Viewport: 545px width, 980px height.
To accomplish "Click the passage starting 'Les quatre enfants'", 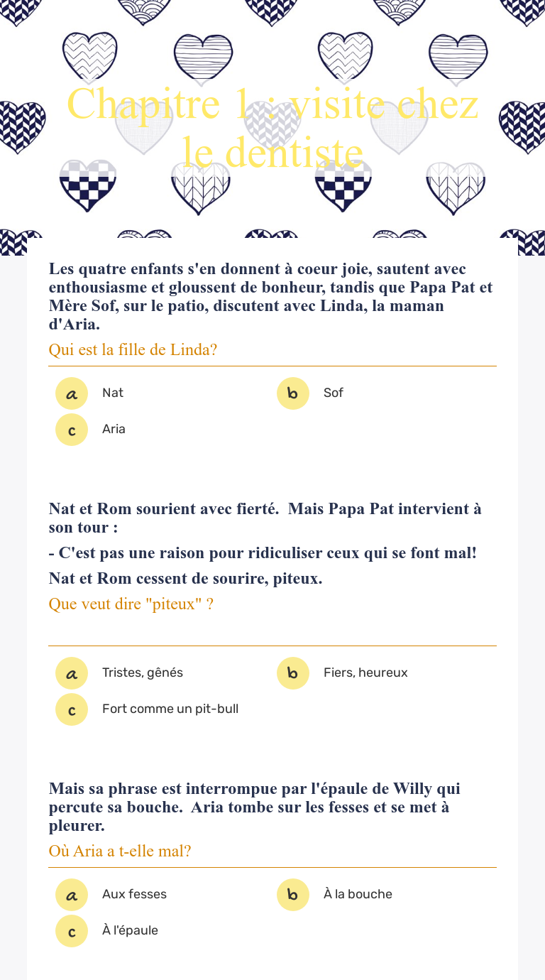I will click(270, 297).
